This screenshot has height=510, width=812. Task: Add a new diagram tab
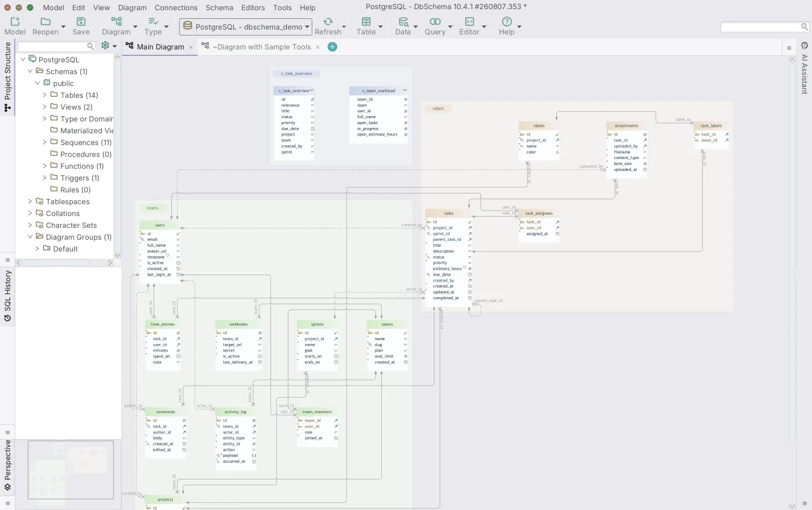coord(332,47)
